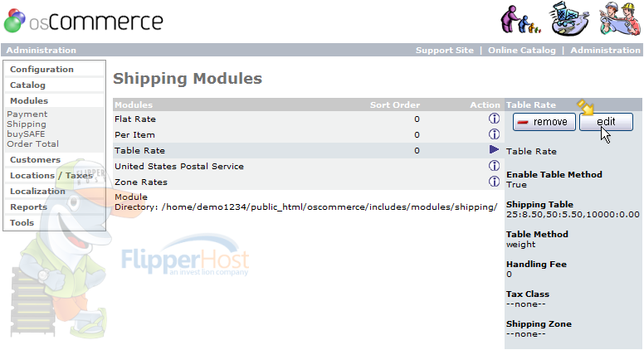Click the info icon for Flat Rate
Screen dimensions: 644x350
click(494, 119)
